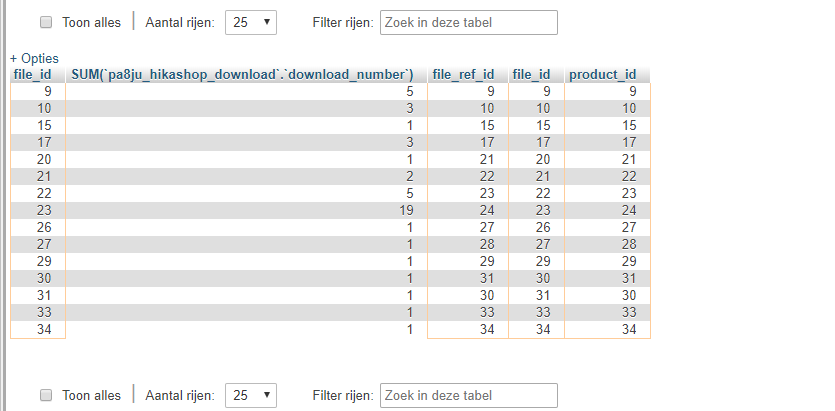Viewport: 835px width, 411px height.
Task: Open the top Aantal rijen dropdown
Action: [x=251, y=22]
